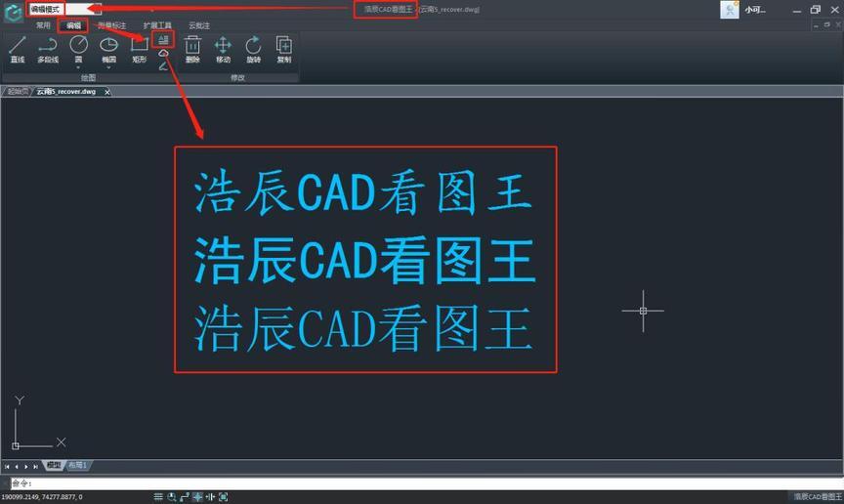
Task: Expand the 椭圆 ellipse dropdown arrow
Action: (x=108, y=67)
